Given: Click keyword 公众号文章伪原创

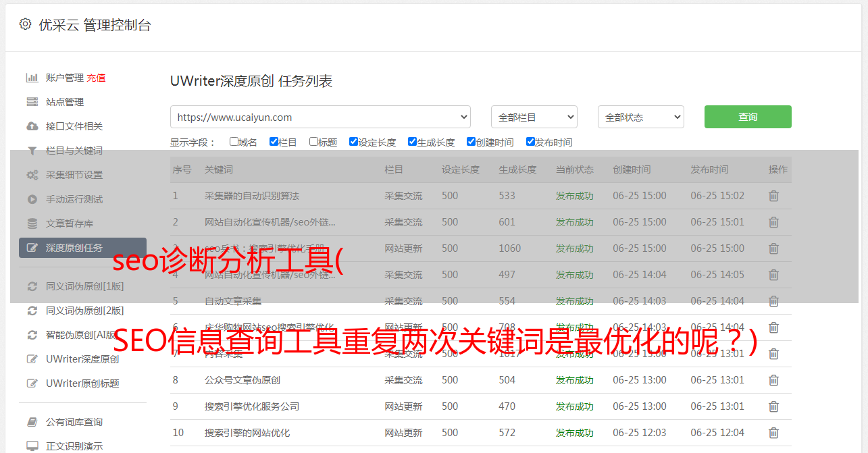Looking at the screenshot, I should [242, 380].
